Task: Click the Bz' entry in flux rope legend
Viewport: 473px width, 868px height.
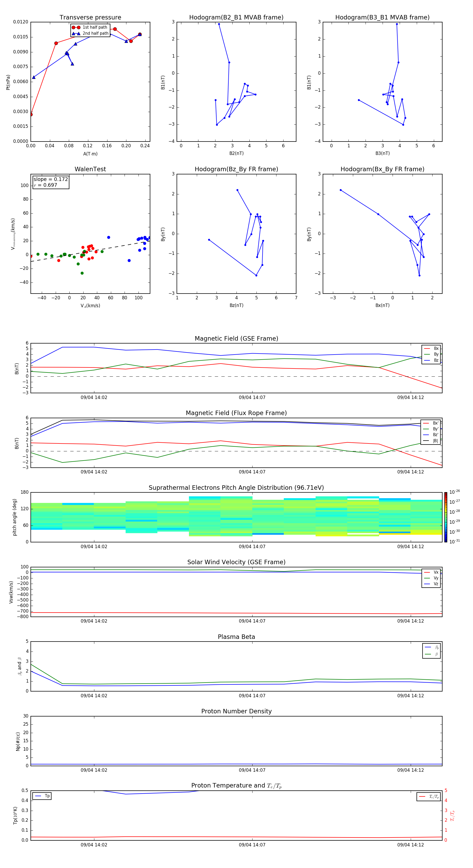Action: (x=431, y=435)
